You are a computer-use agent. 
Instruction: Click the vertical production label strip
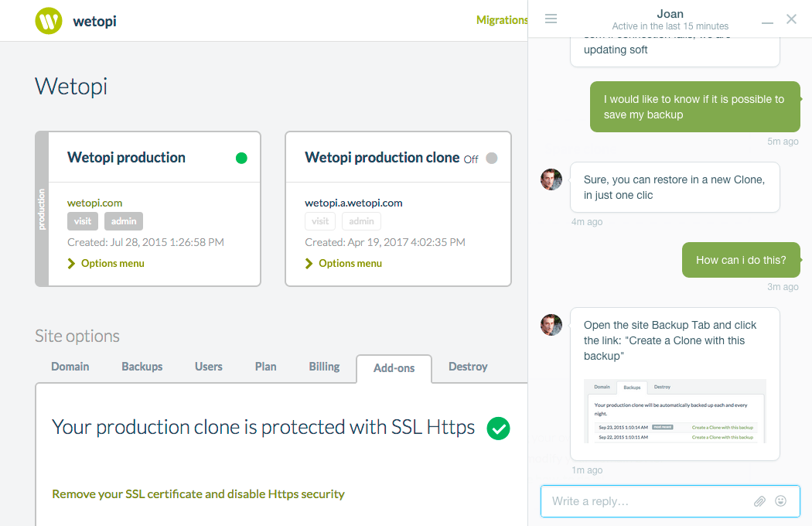(x=42, y=209)
